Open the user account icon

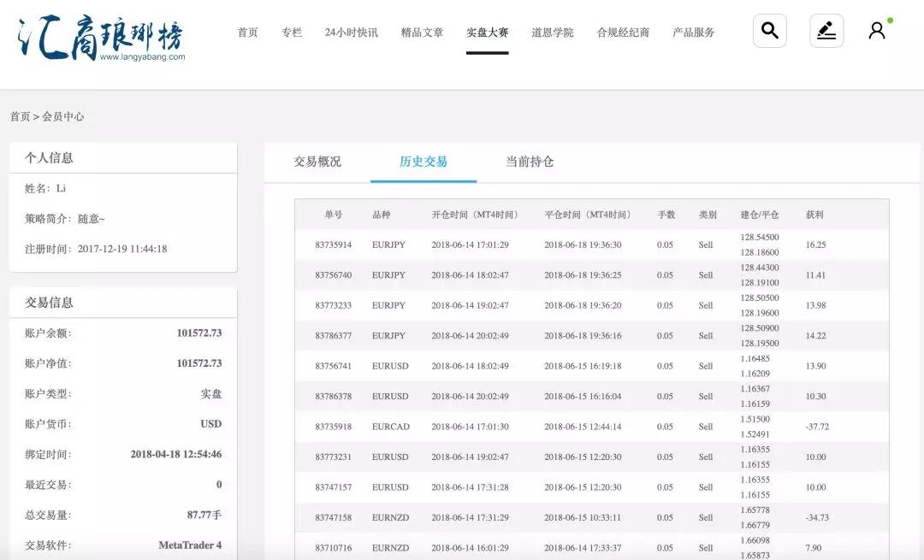tap(877, 32)
